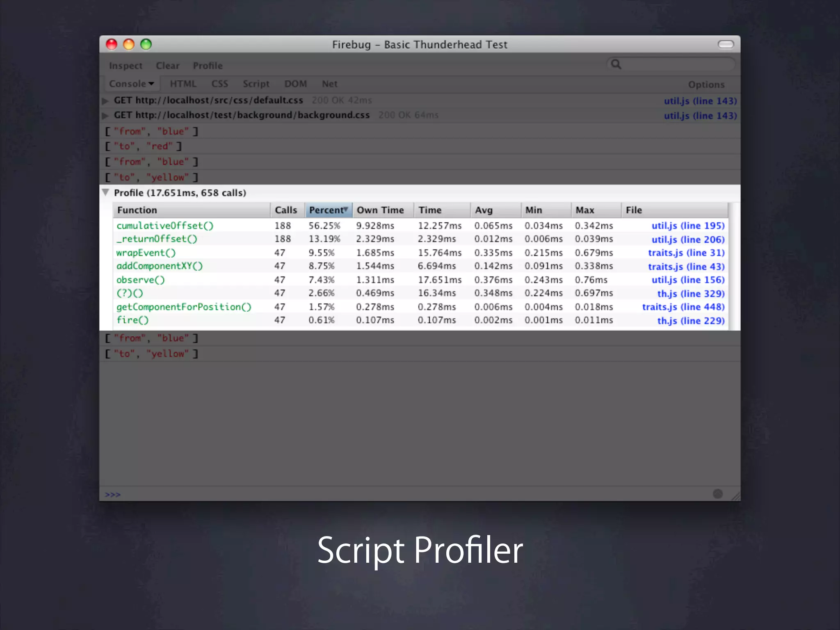Sort by the File column header
Image resolution: width=840 pixels, height=630 pixels.
tap(674, 210)
